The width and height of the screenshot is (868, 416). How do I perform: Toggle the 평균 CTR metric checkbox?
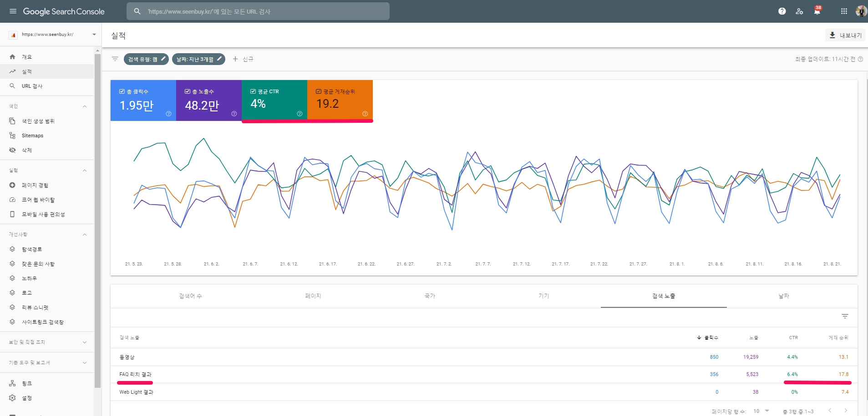click(253, 91)
